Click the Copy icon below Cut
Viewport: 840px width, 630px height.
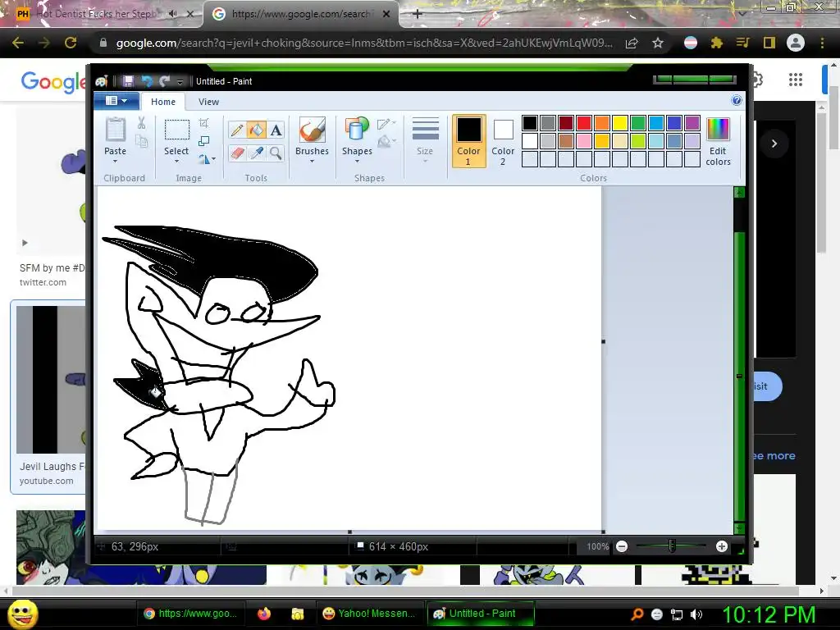coord(141,141)
